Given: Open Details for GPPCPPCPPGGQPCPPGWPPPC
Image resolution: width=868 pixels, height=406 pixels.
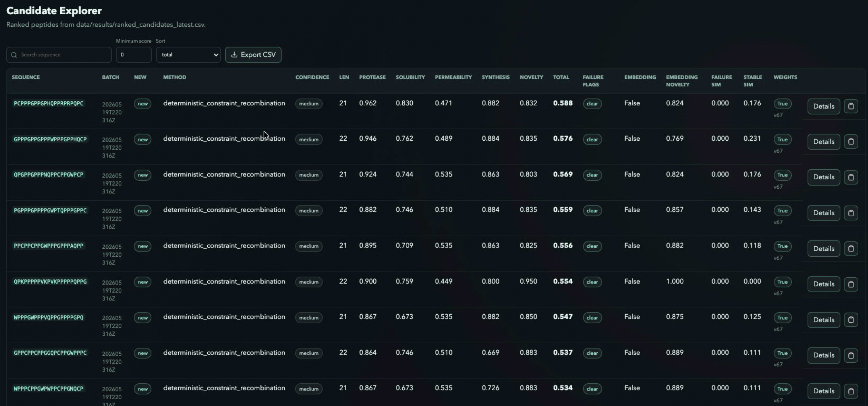Looking at the screenshot, I should click(x=823, y=355).
